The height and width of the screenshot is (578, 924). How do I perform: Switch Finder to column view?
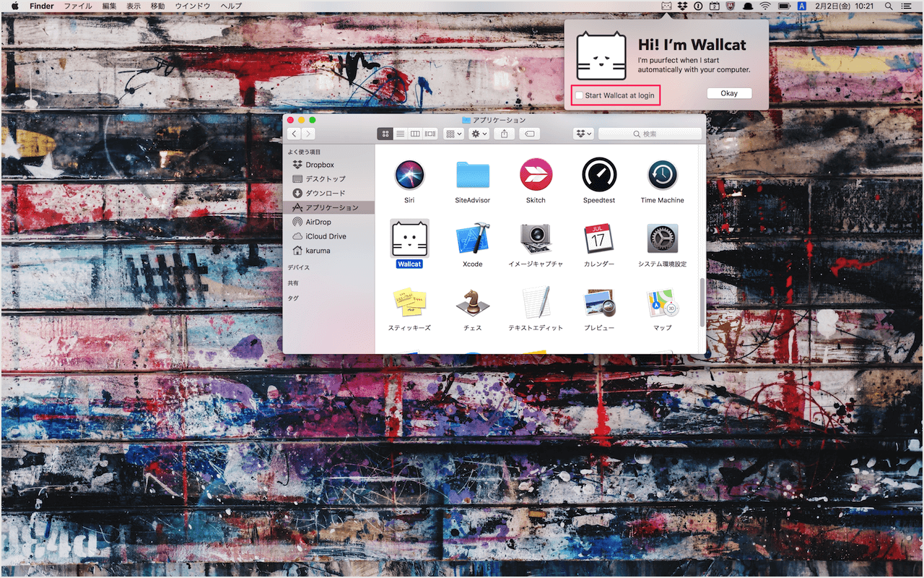coord(415,134)
